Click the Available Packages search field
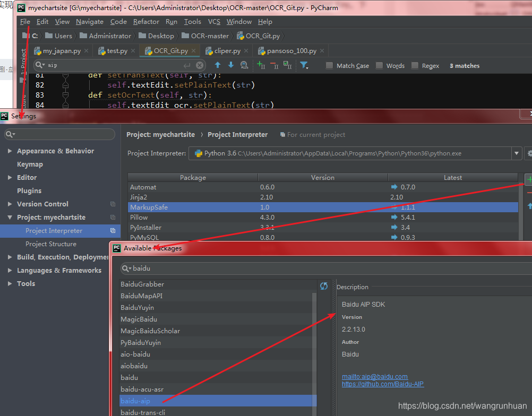This screenshot has height=416, width=532. 325,268
